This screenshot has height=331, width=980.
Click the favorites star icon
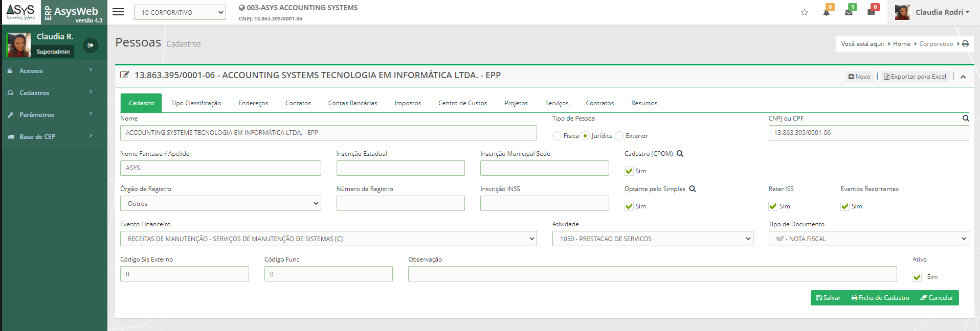click(805, 12)
